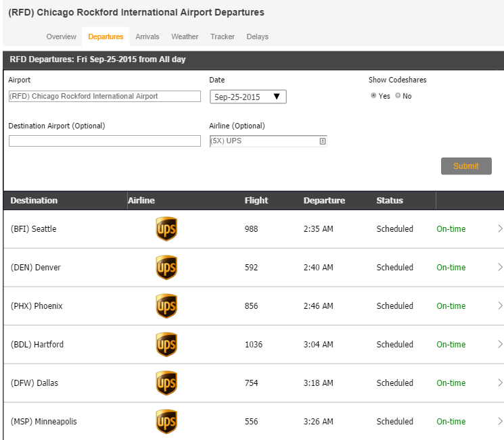
Task: Click the airline field picker icon
Action: tap(323, 141)
